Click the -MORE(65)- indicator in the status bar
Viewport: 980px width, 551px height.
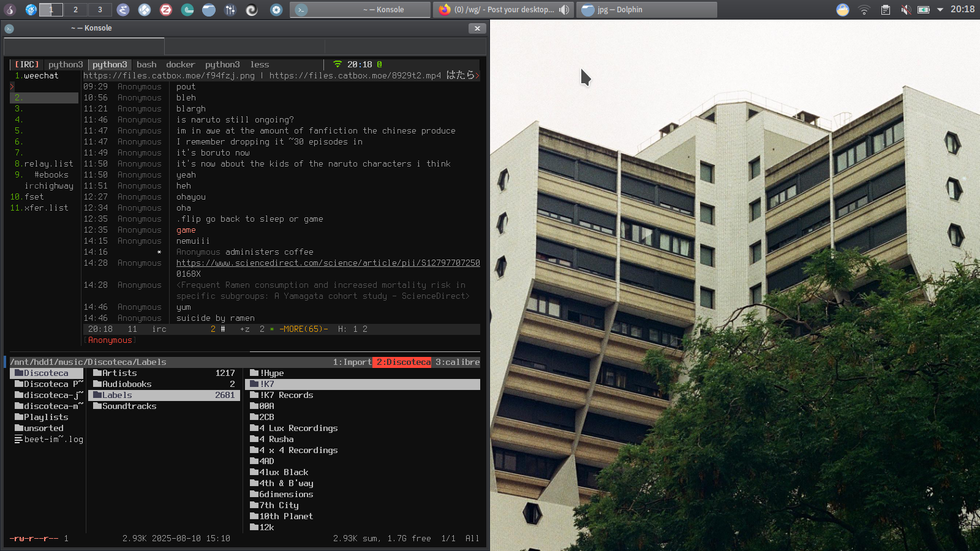coord(304,329)
